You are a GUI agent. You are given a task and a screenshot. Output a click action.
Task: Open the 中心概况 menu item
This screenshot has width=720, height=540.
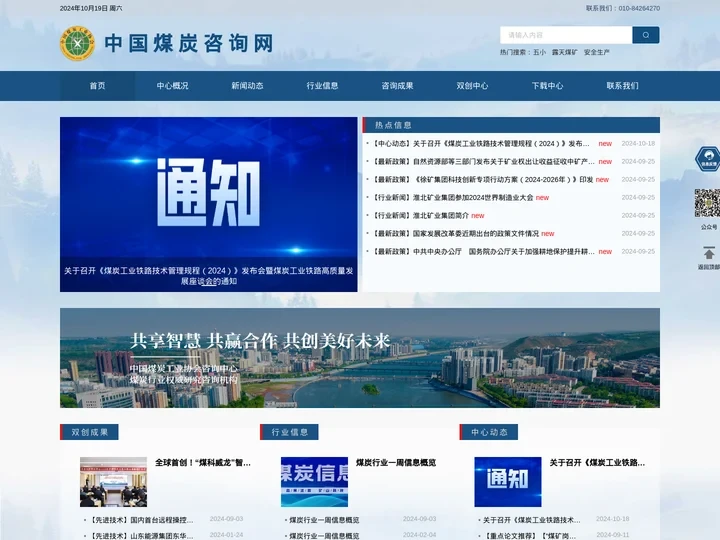click(x=172, y=86)
